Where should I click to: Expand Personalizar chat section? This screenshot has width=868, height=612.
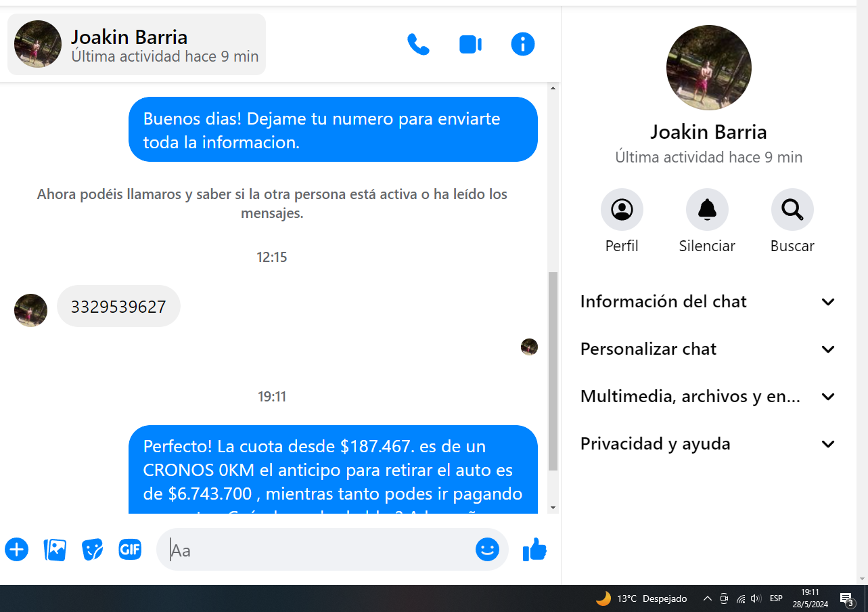click(708, 349)
